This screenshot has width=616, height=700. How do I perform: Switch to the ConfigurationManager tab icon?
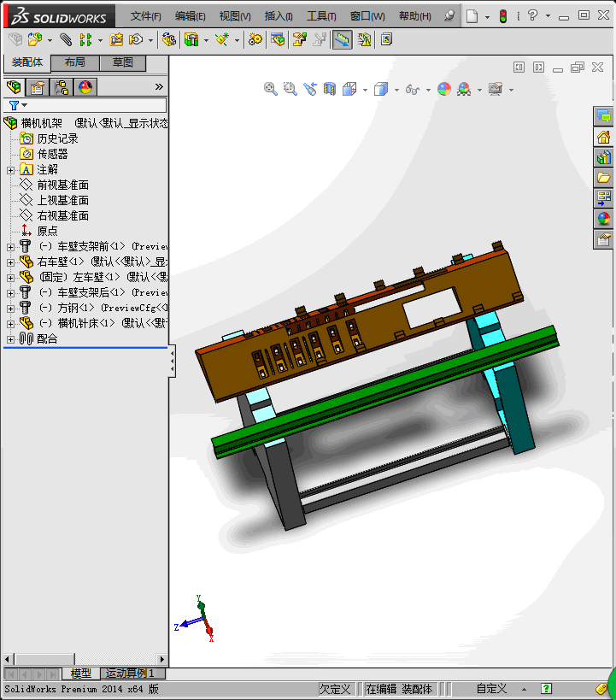(x=62, y=87)
